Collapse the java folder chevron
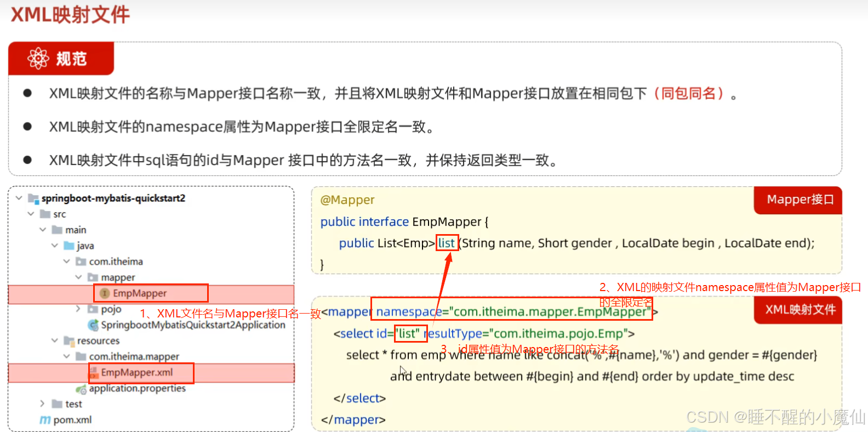868x432 pixels. point(54,246)
